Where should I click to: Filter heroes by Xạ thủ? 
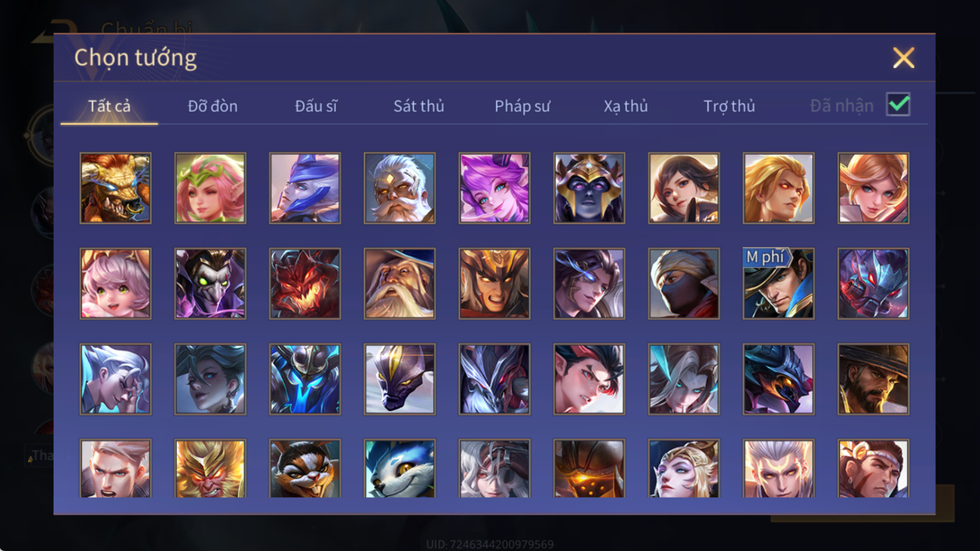pyautogui.click(x=625, y=106)
